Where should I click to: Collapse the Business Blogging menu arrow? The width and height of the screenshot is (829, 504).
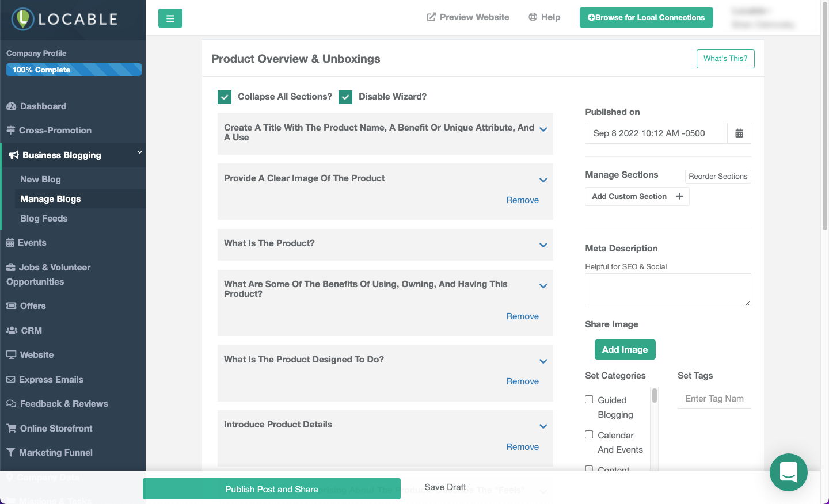(x=139, y=152)
